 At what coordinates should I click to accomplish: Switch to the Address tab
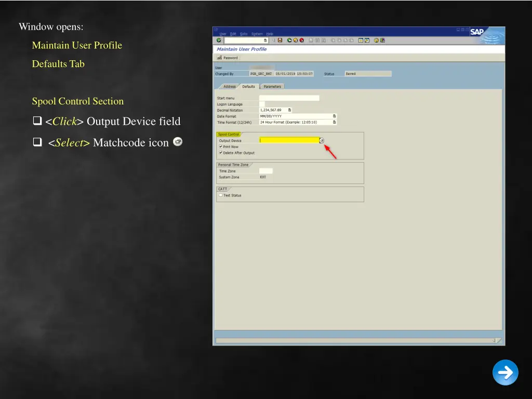point(229,87)
